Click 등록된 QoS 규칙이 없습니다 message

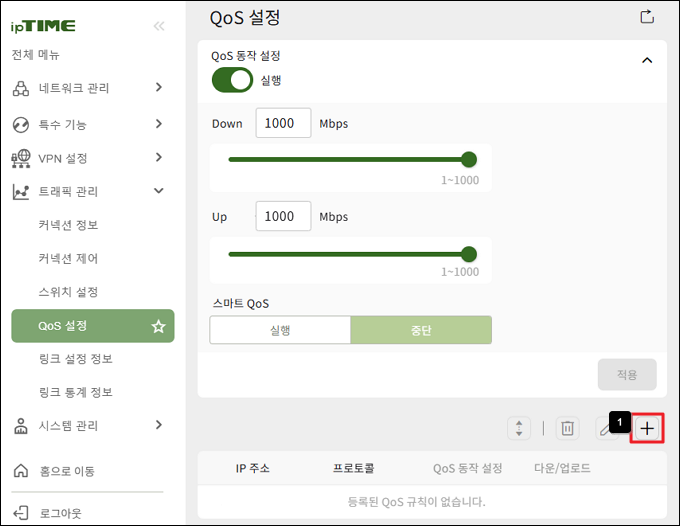[416, 502]
